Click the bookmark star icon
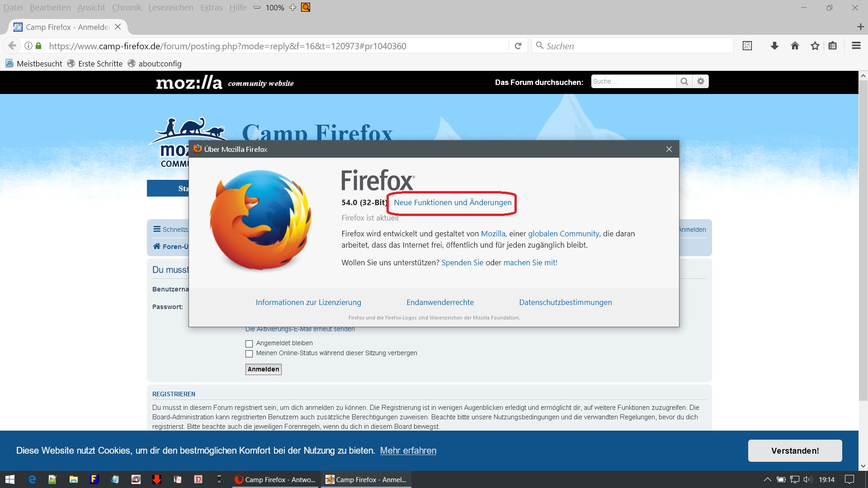This screenshot has width=868, height=488. pos(815,46)
